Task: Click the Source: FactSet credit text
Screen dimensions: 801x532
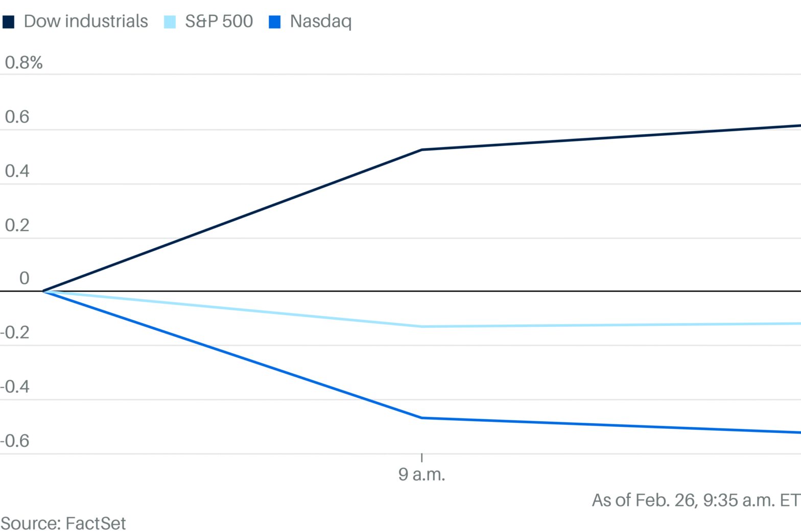Action: (63, 523)
